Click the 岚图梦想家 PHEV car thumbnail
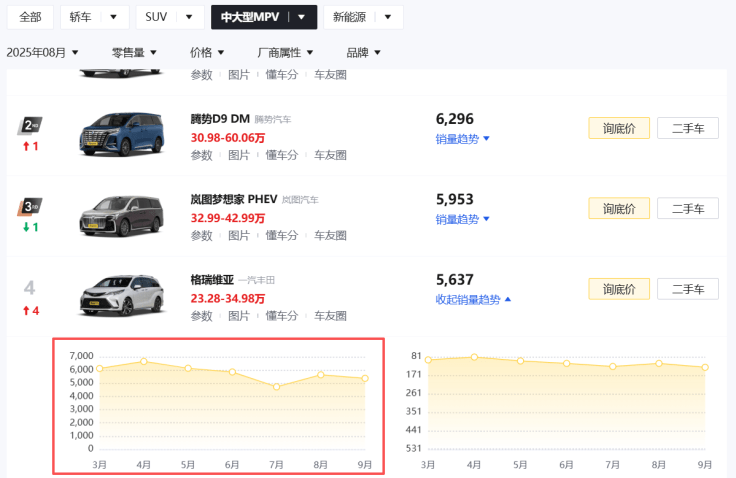The width and height of the screenshot is (736, 478). coord(122,216)
